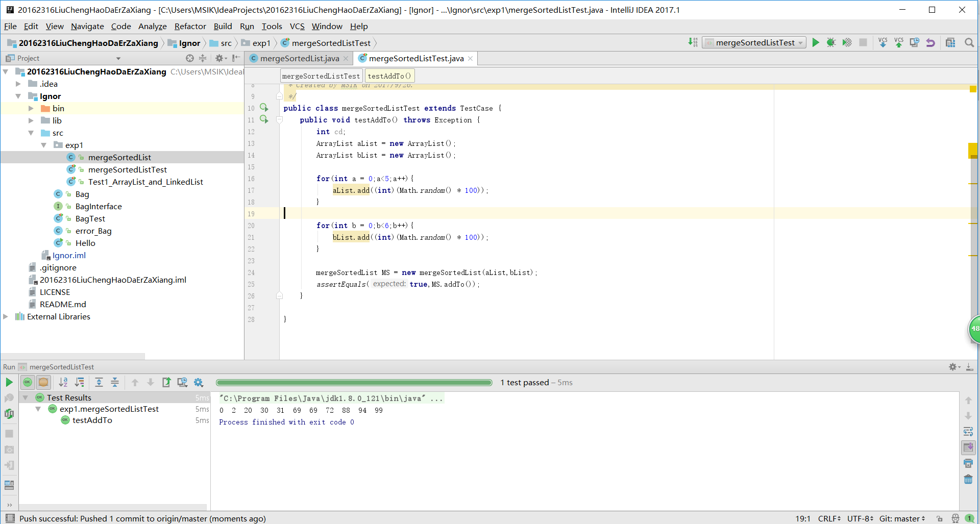Click the VCS Update Project icon
The width and height of the screenshot is (980, 524).
[883, 42]
